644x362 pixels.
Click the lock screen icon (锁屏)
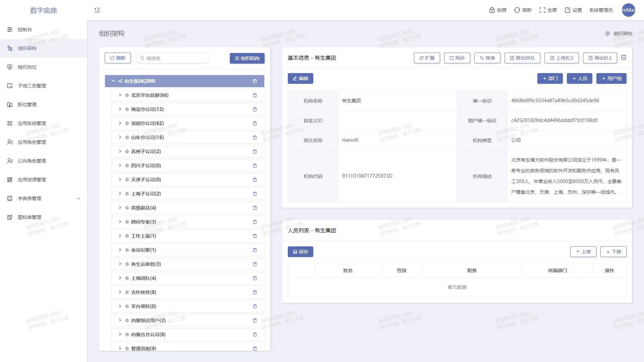coord(492,10)
